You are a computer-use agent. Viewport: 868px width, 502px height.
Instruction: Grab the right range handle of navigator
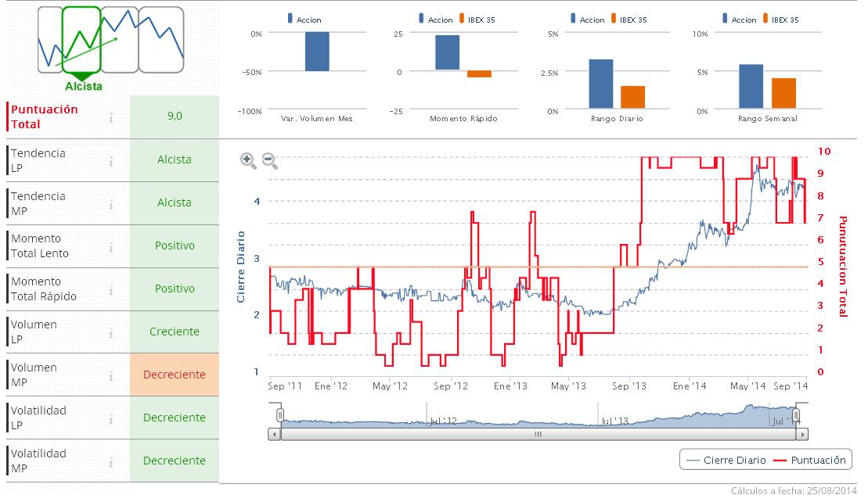[x=796, y=414]
